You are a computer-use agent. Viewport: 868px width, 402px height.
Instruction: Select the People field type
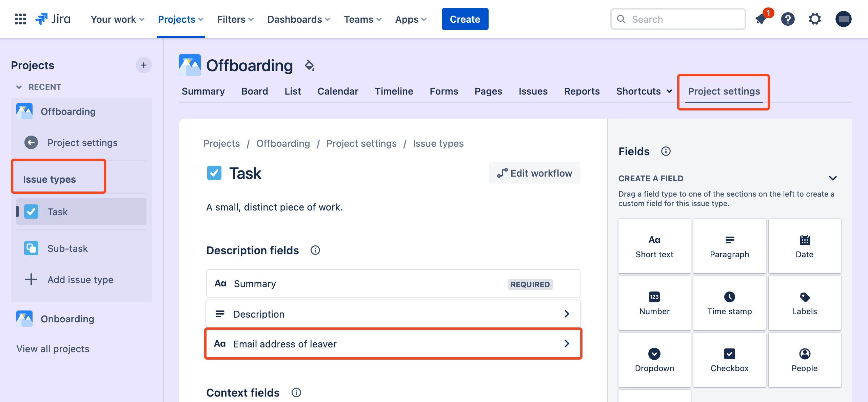[x=805, y=360]
